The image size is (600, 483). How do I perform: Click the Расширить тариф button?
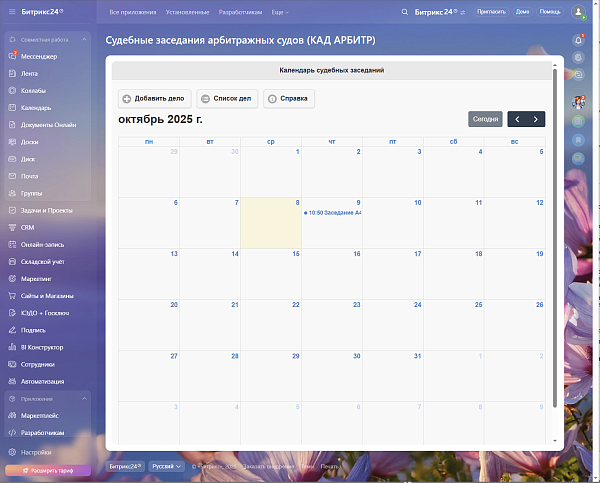(48, 469)
